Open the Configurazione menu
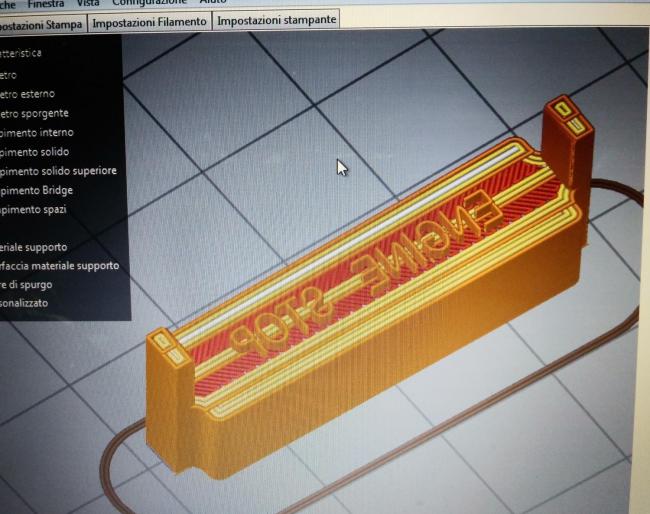The width and height of the screenshot is (650, 514). pos(150,2)
